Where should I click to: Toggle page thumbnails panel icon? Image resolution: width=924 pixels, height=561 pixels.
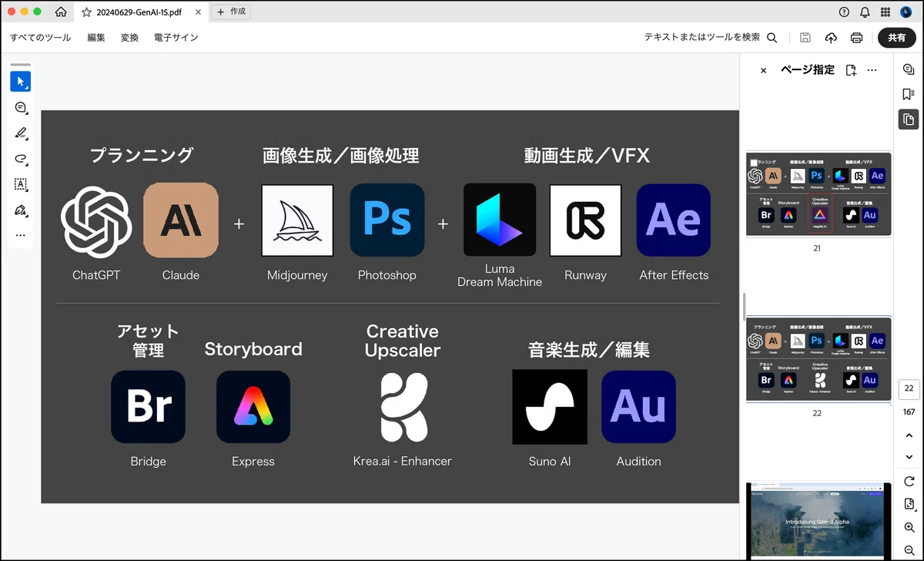pos(909,119)
